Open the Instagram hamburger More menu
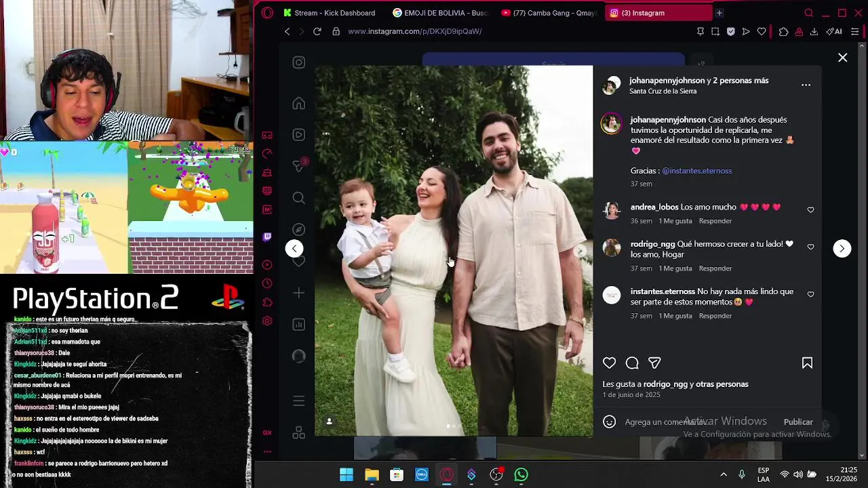This screenshot has height=488, width=868. (x=298, y=401)
